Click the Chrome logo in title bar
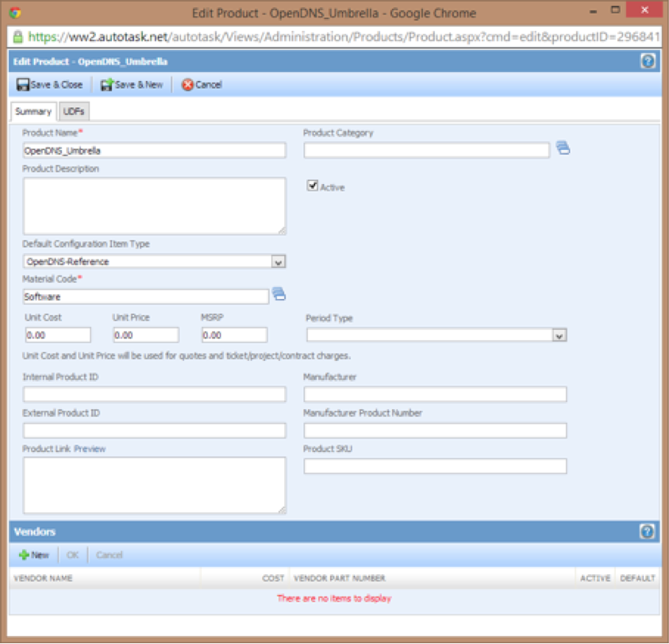Image resolution: width=669 pixels, height=644 pixels. (x=15, y=13)
